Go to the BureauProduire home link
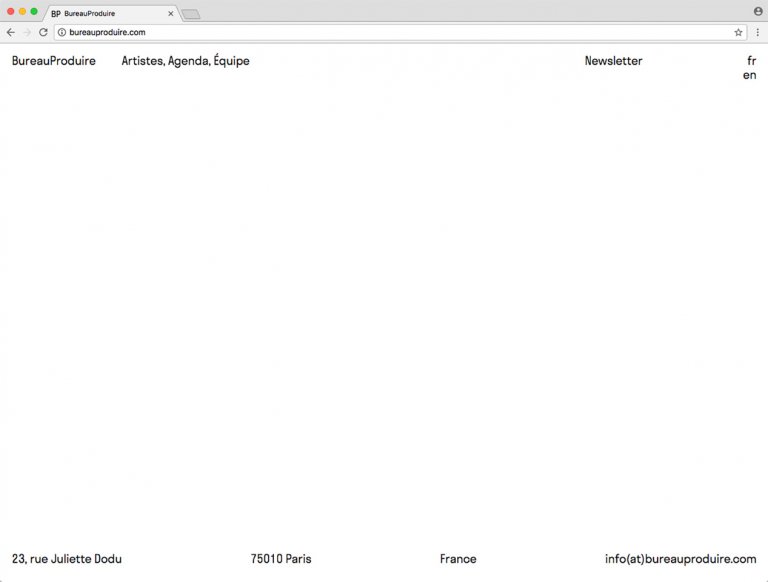The width and height of the screenshot is (768, 582). point(54,61)
